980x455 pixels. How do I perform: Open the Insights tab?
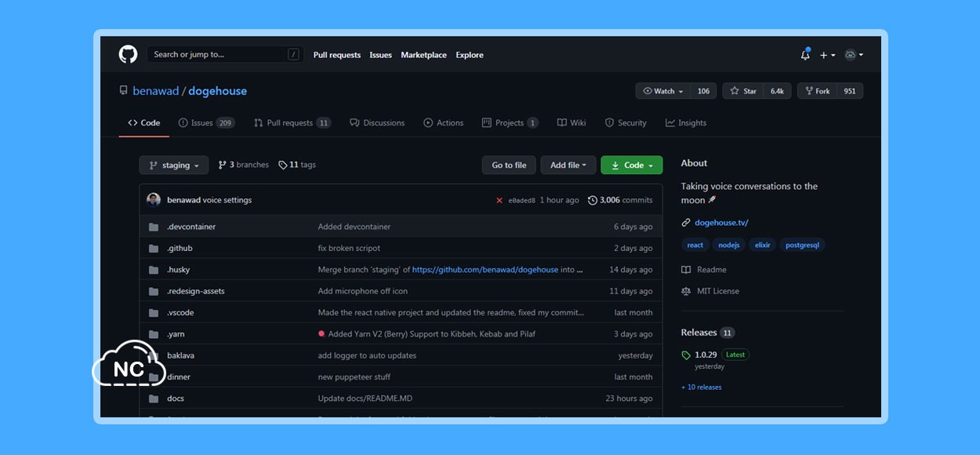[x=686, y=123]
